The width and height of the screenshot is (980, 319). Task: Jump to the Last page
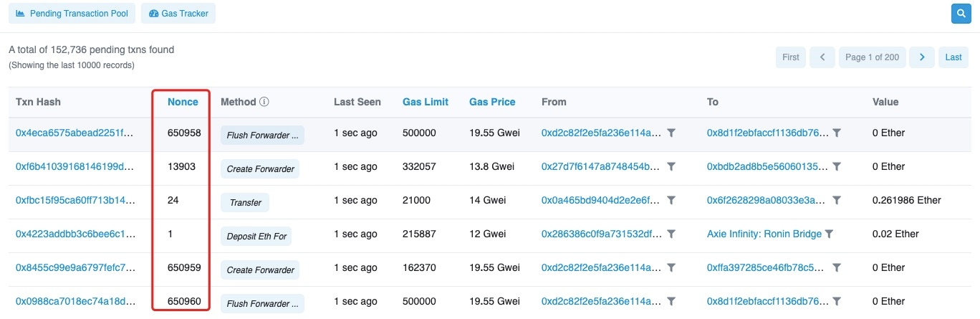pos(953,57)
